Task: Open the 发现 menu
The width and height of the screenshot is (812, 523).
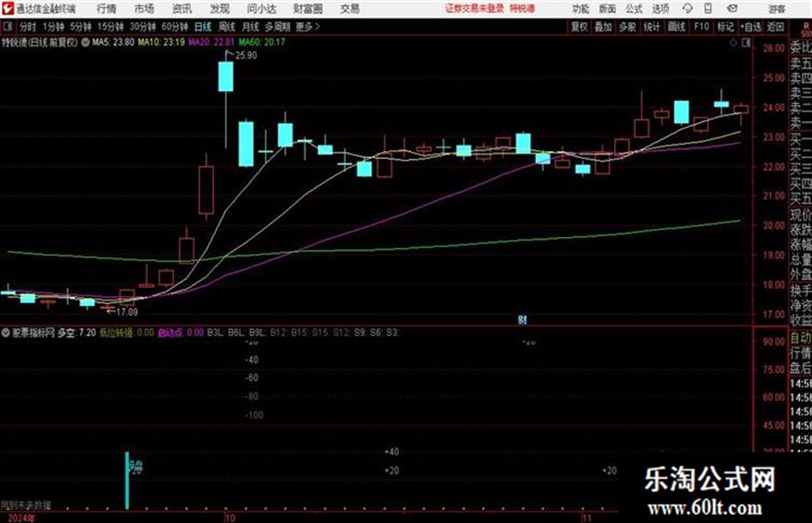Action: (220, 9)
